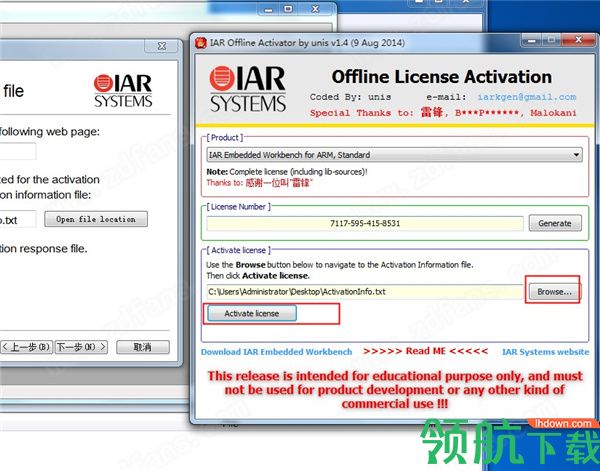Click the Offline License Activation heading
Screen dimensions: 600x471
coord(442,77)
